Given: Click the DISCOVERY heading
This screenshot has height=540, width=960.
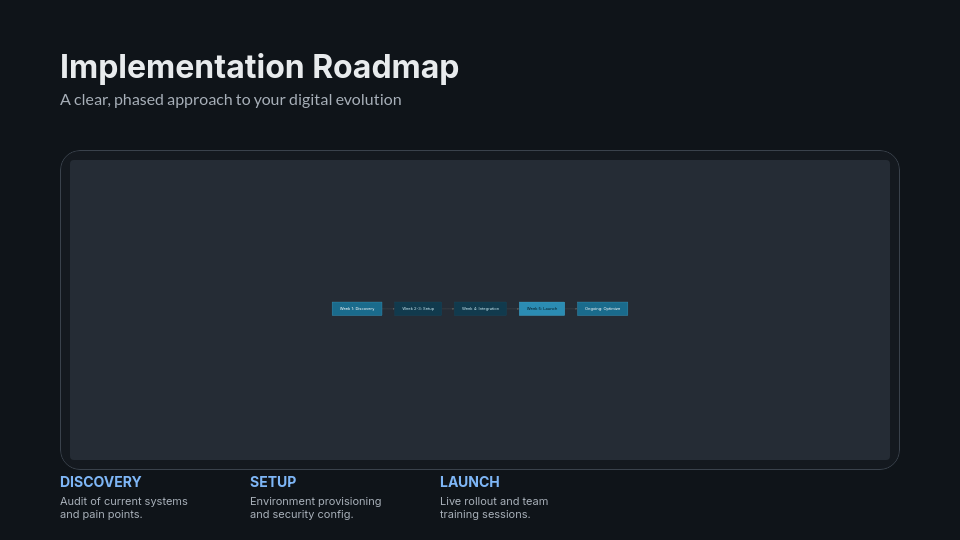Looking at the screenshot, I should 100,482.
